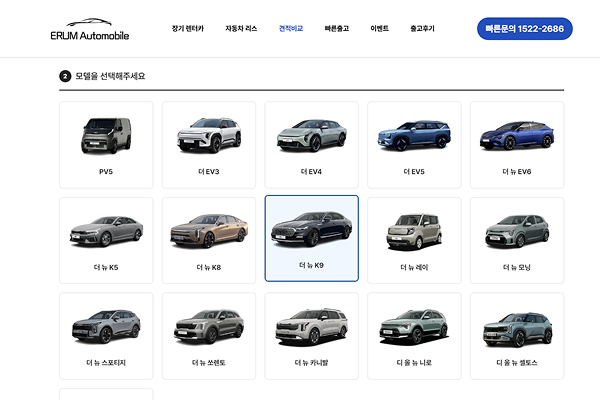Select the 디 올 뉴 셀토스 car image
The width and height of the screenshot is (600, 400).
[x=517, y=329]
